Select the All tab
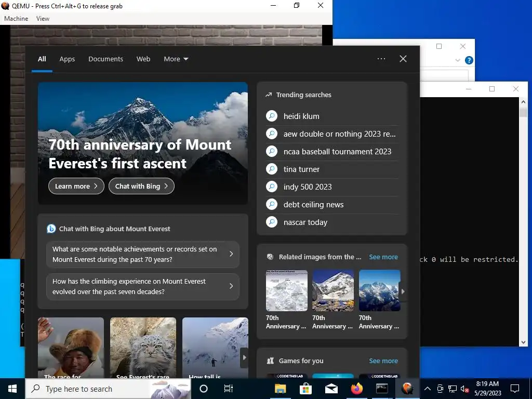 pos(42,59)
